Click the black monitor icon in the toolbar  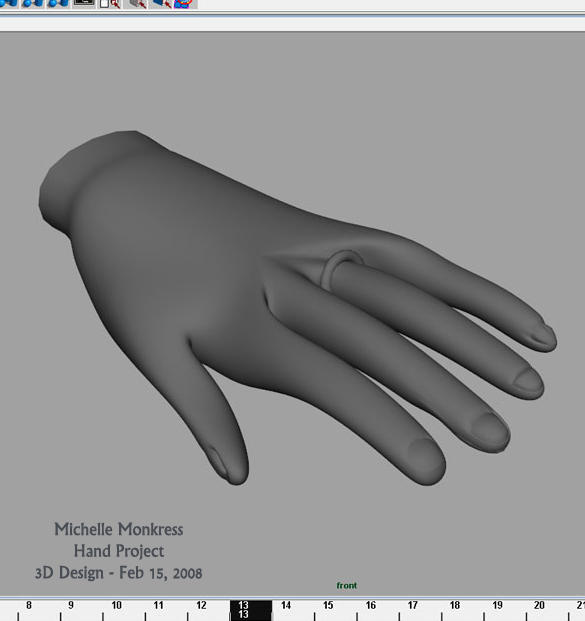click(84, 3)
